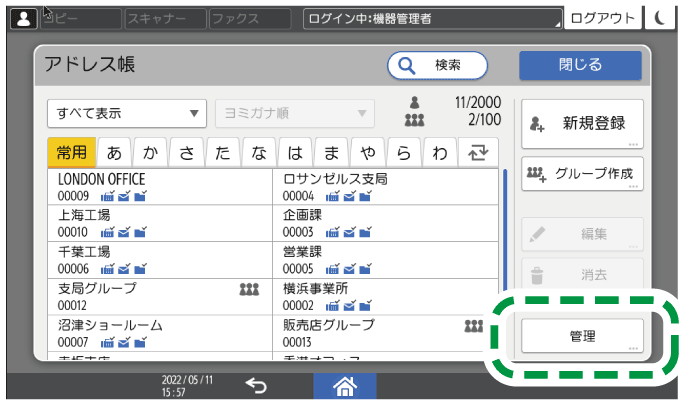Viewport: 687px width, 404px height.
Task: Tap the pencil icon on 編集
Action: point(537,234)
